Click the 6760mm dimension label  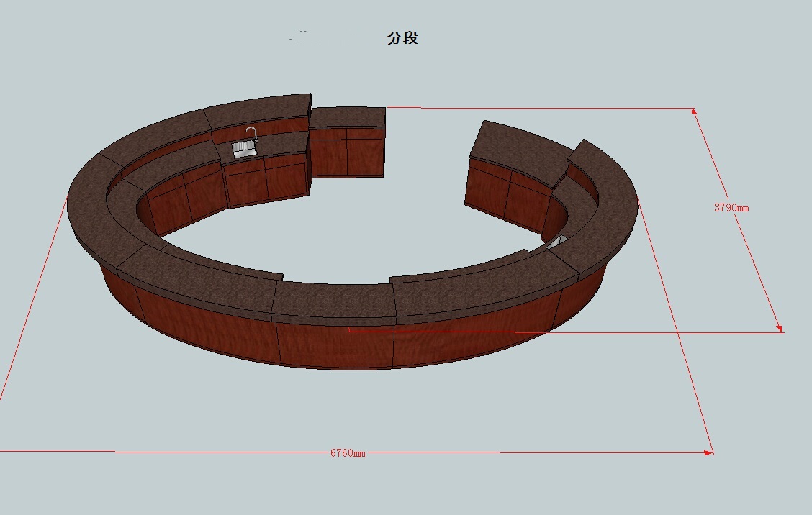(348, 453)
